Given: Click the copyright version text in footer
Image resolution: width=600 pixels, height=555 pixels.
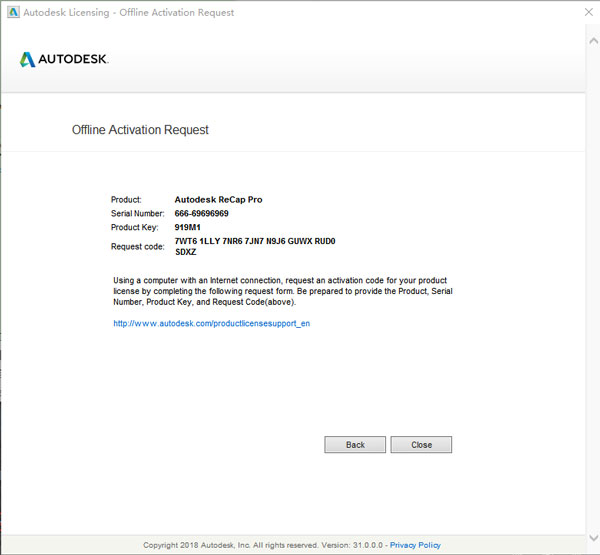Looking at the screenshot, I should [x=263, y=545].
